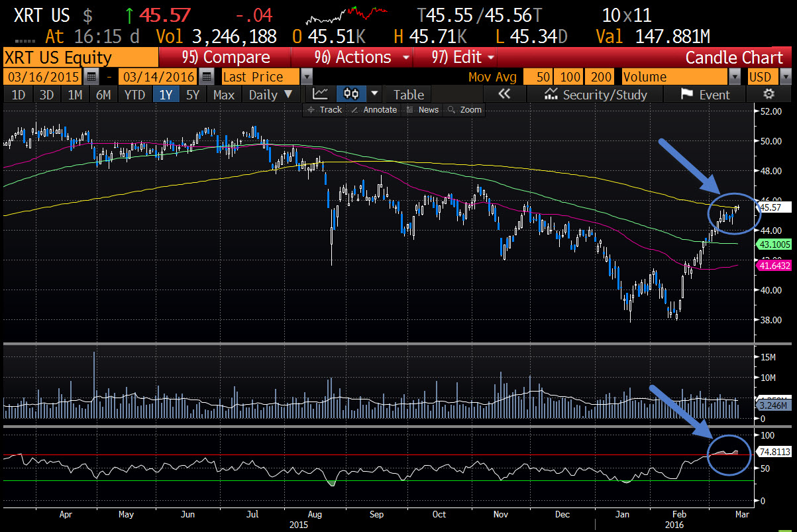
Task: Open the Daily periodicity dropdown
Action: pos(270,95)
